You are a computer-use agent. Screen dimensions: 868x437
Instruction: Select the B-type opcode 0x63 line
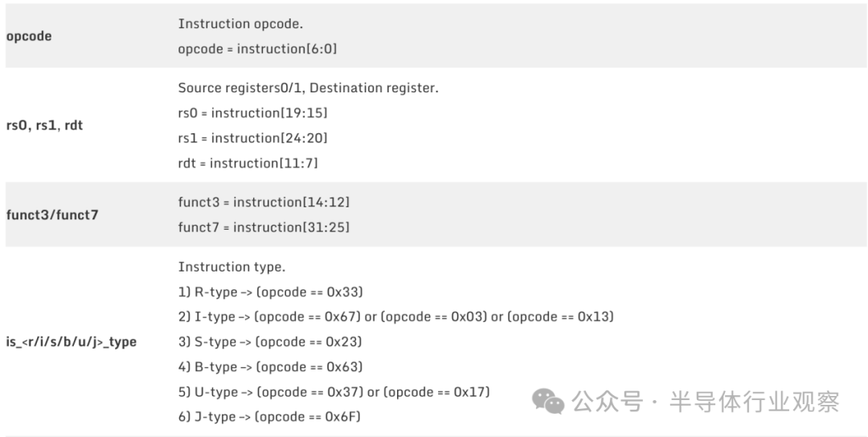(x=271, y=367)
